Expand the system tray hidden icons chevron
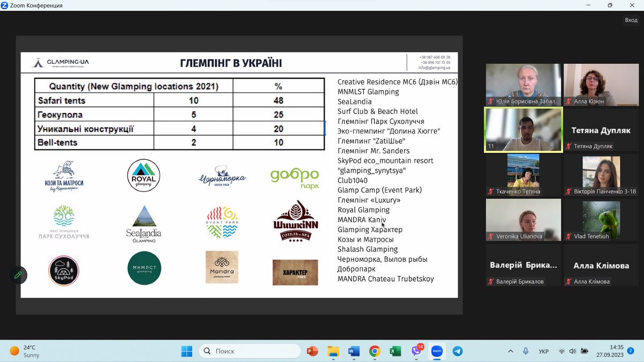This screenshot has height=362, width=644. (x=510, y=351)
